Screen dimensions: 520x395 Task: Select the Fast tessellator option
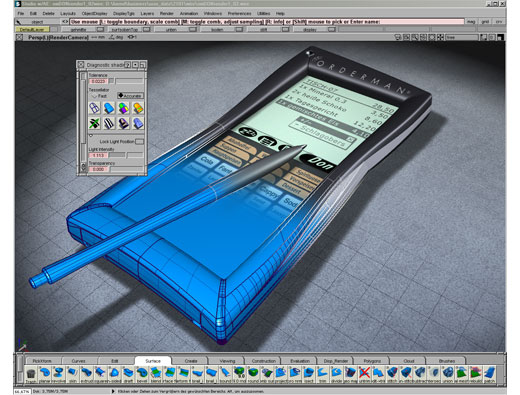99,96
